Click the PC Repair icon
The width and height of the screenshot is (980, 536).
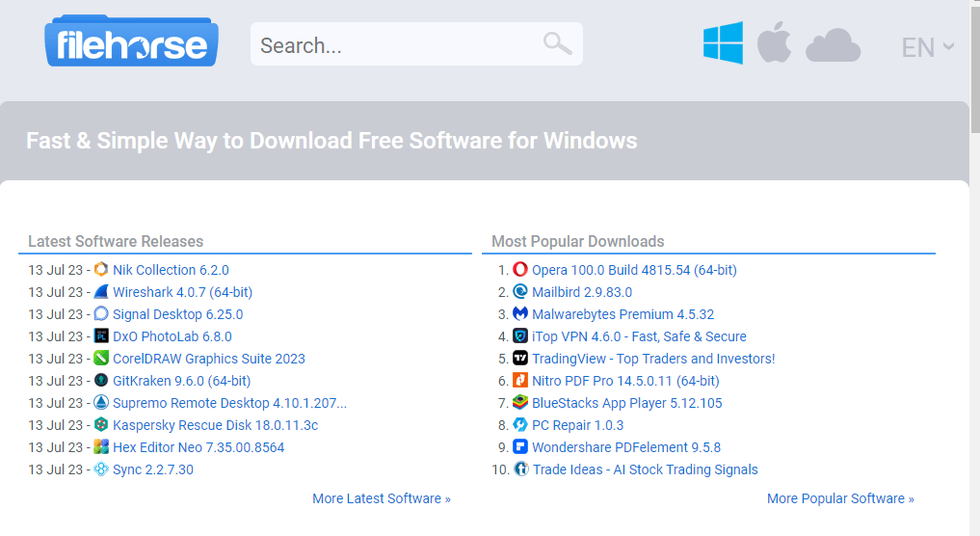[x=520, y=425]
